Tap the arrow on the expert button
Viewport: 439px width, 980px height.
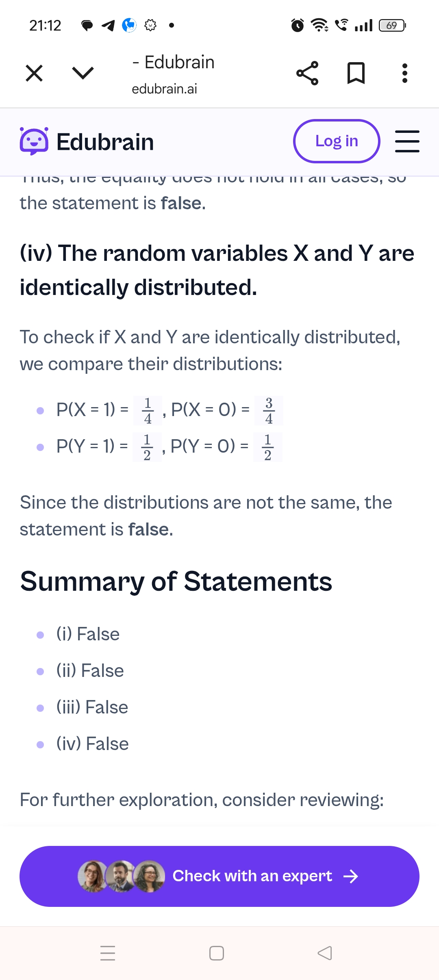350,876
